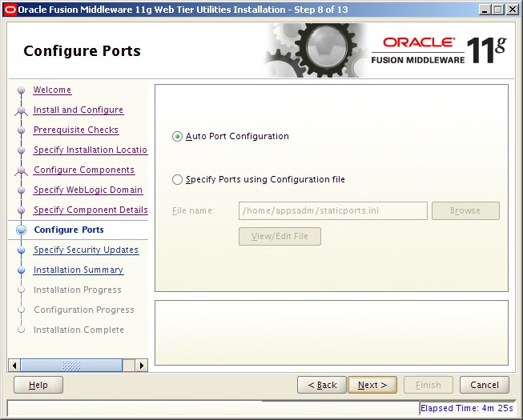Open Specify Installation Location step
The height and width of the screenshot is (420, 523).
91,150
